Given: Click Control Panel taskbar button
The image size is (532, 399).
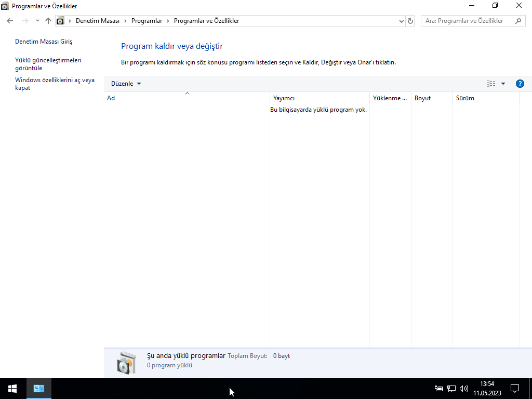Looking at the screenshot, I should (x=39, y=389).
